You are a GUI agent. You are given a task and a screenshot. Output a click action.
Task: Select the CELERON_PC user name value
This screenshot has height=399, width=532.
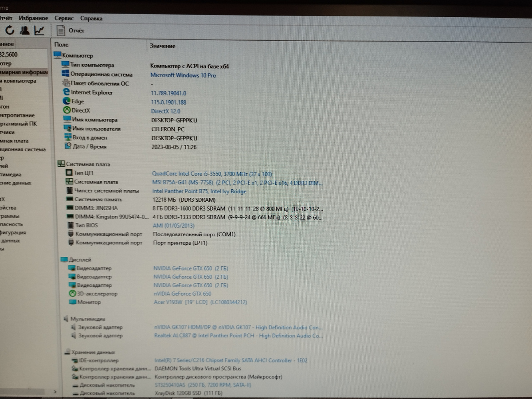[x=168, y=129]
